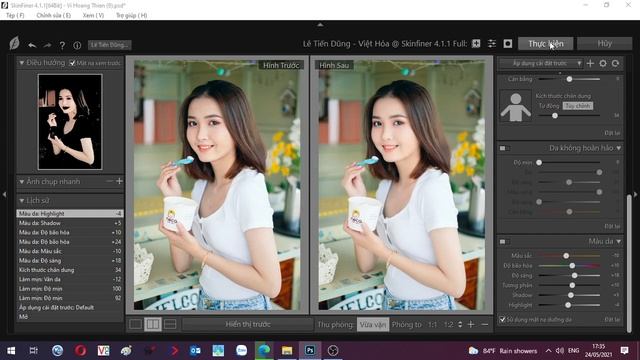Screen dimensions: 640x360
Task: Remove a snapshot with the minus icon
Action: tap(109, 181)
